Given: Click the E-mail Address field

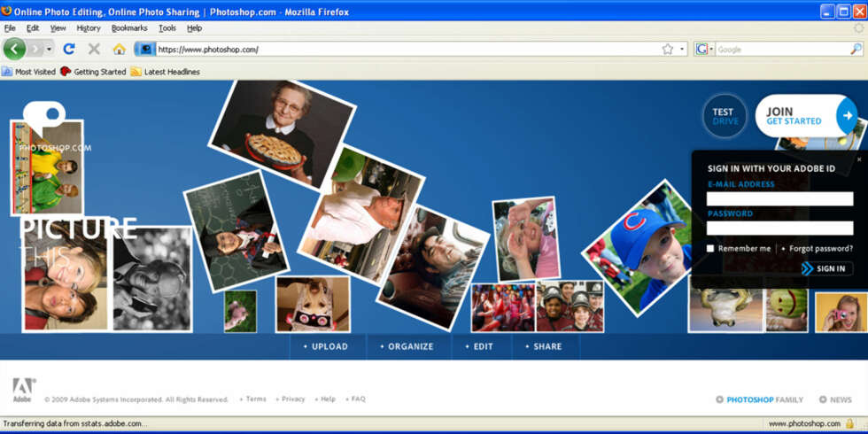Looking at the screenshot, I should point(780,199).
